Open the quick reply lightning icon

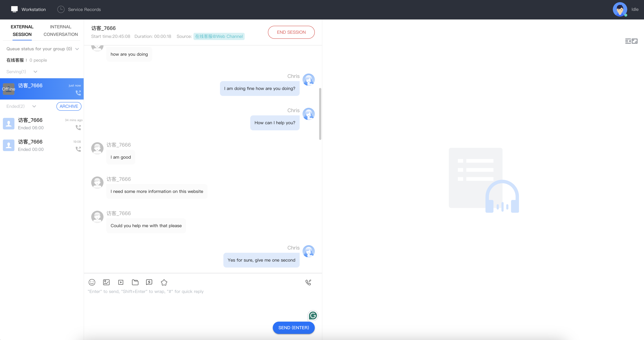coord(149,282)
